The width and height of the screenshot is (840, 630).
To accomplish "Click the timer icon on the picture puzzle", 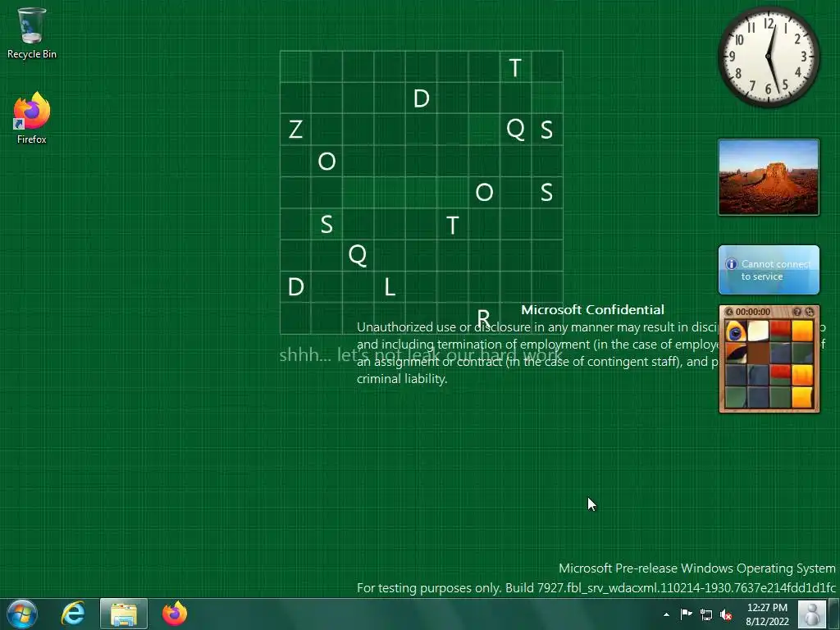I will 728,312.
